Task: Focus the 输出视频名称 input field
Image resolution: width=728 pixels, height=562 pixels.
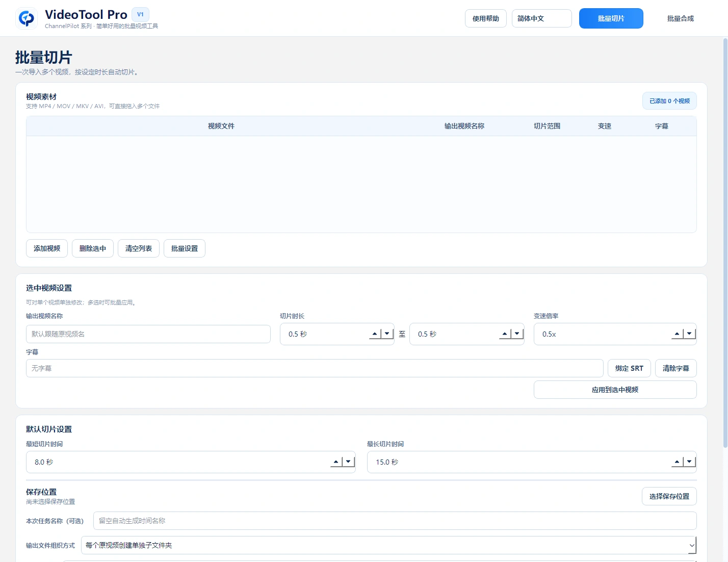Action: click(x=148, y=334)
